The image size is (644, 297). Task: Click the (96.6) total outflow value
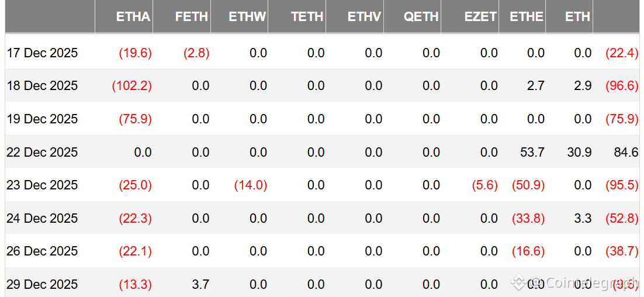622,86
